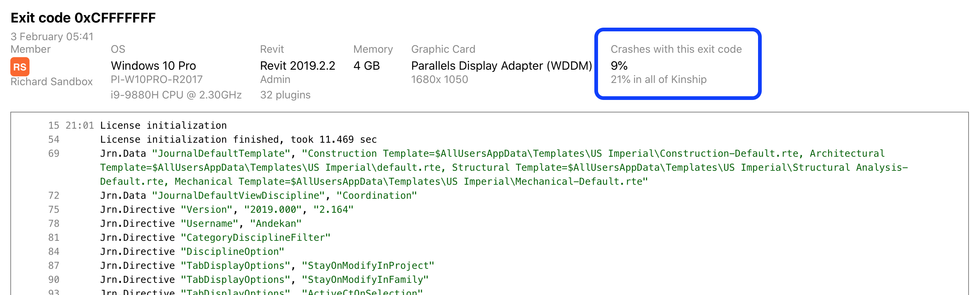Click the Crashes with this exit code label

[676, 49]
